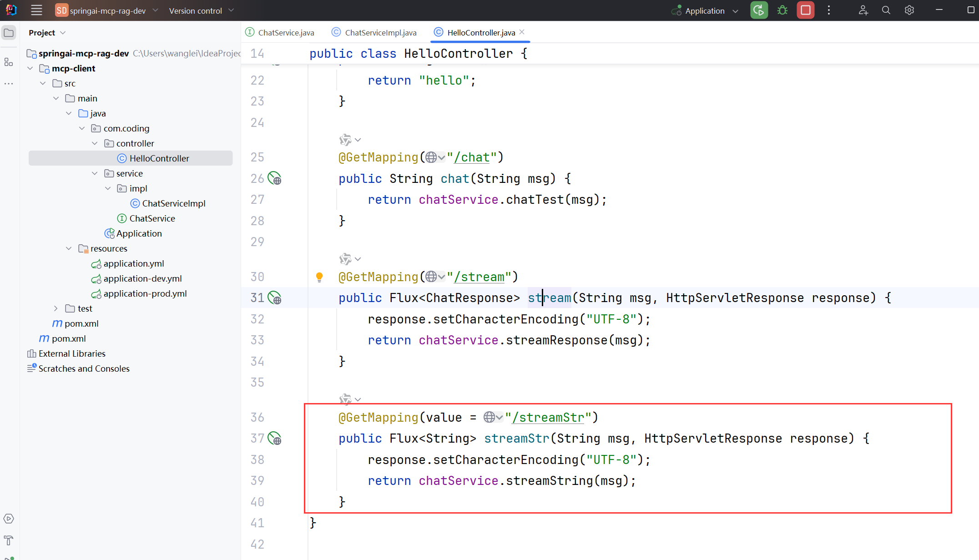Expand the test folder
979x560 pixels.
pos(56,308)
